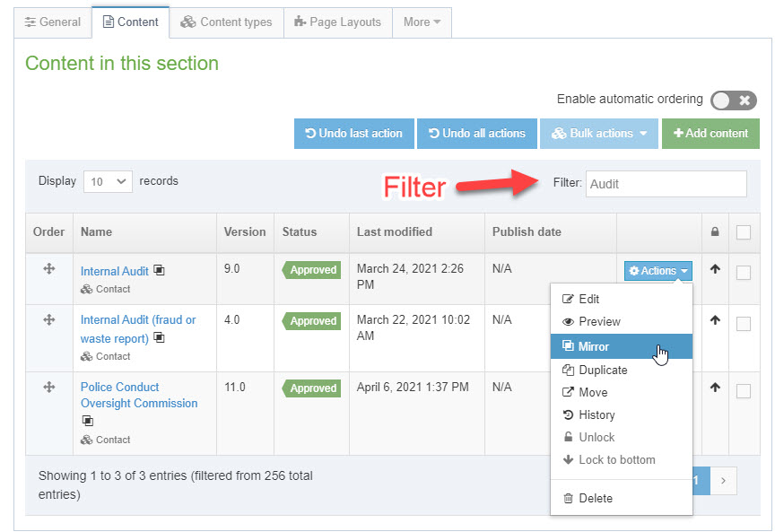This screenshot has width=775, height=532.
Task: Tick the select-all checkbox in table header
Action: [744, 232]
